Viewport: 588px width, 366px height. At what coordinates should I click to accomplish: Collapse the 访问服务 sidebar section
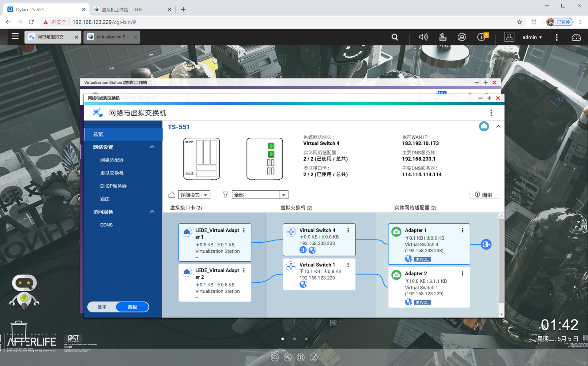(x=152, y=212)
